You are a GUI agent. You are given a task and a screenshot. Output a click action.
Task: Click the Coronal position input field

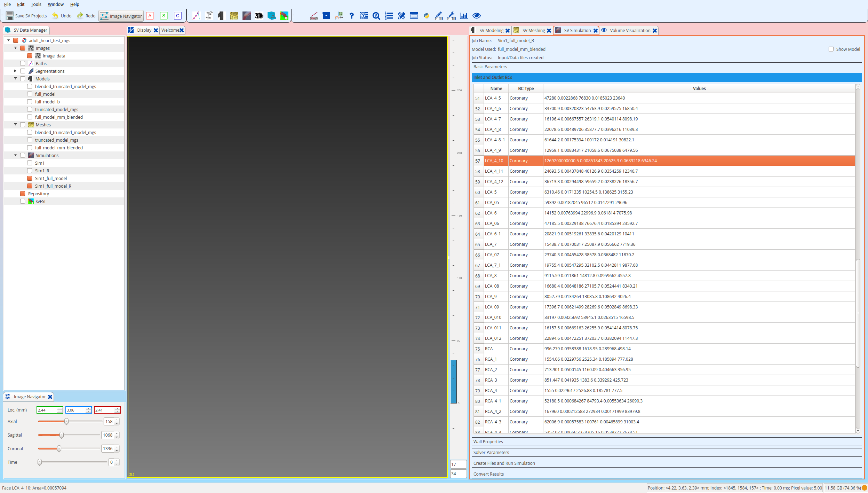pos(108,448)
